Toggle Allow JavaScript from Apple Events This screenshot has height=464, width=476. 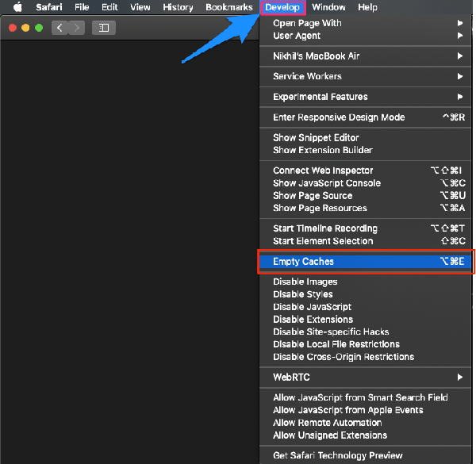(x=366, y=410)
